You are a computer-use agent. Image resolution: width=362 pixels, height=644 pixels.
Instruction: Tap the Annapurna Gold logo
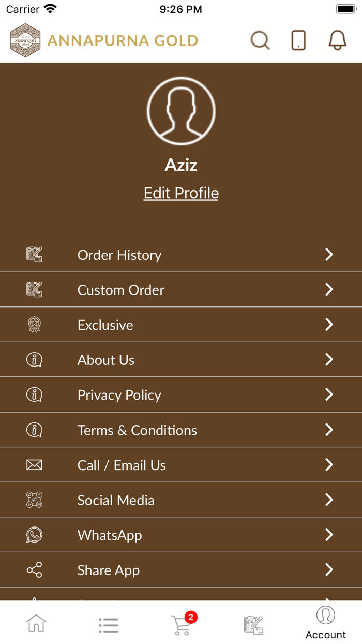click(x=25, y=40)
